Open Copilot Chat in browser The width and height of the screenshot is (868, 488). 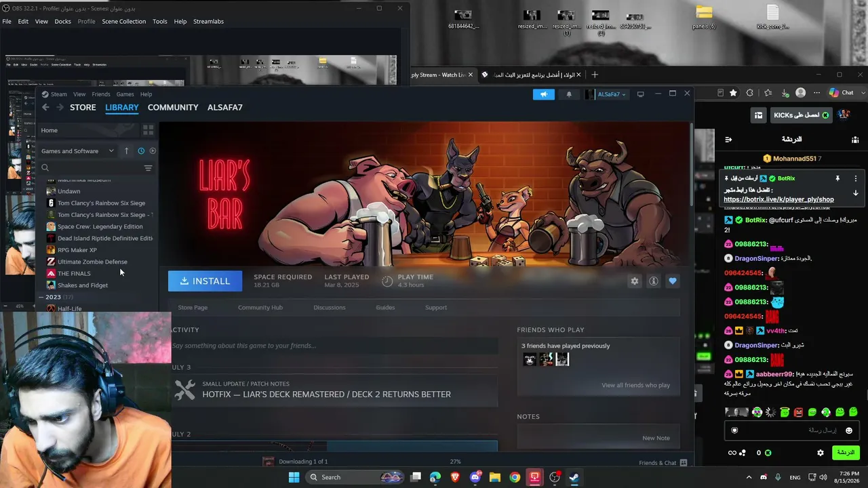pos(842,93)
